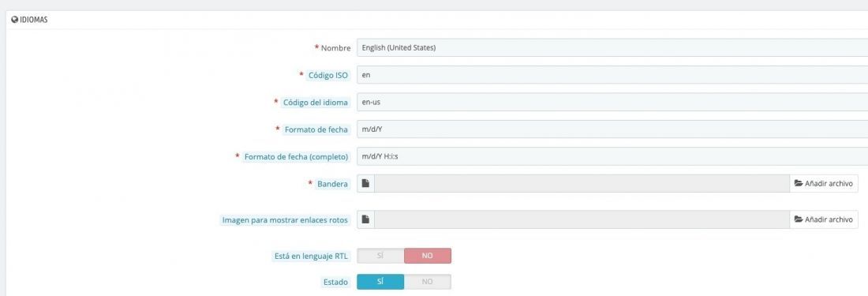Image resolution: width=868 pixels, height=296 pixels.
Task: Enable Estado with SÍ
Action: click(380, 282)
